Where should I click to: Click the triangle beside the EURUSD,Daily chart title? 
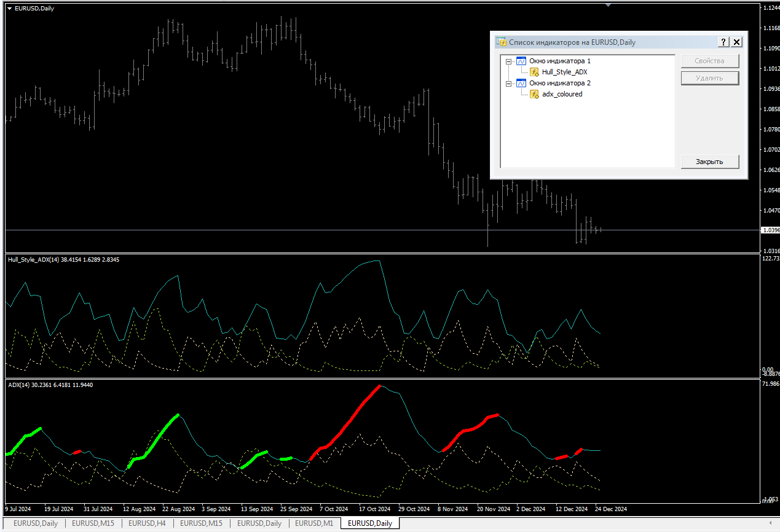(x=9, y=9)
